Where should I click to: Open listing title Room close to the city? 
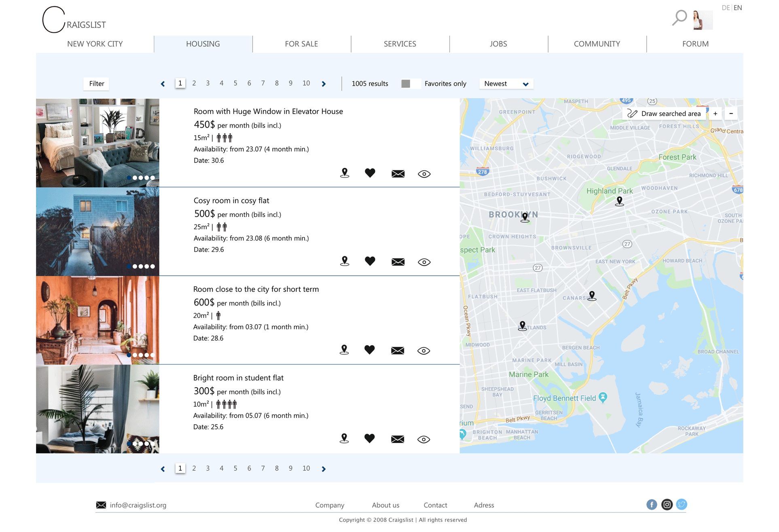click(x=256, y=289)
